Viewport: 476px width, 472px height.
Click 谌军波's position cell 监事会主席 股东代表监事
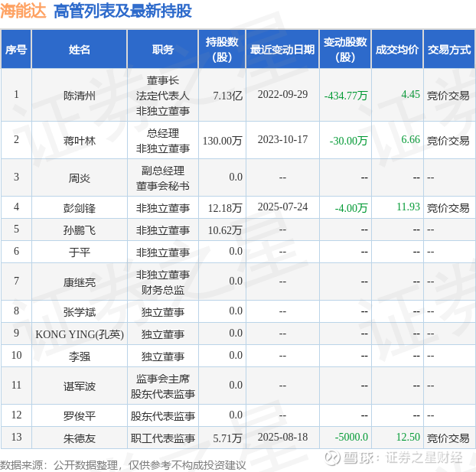163,386
